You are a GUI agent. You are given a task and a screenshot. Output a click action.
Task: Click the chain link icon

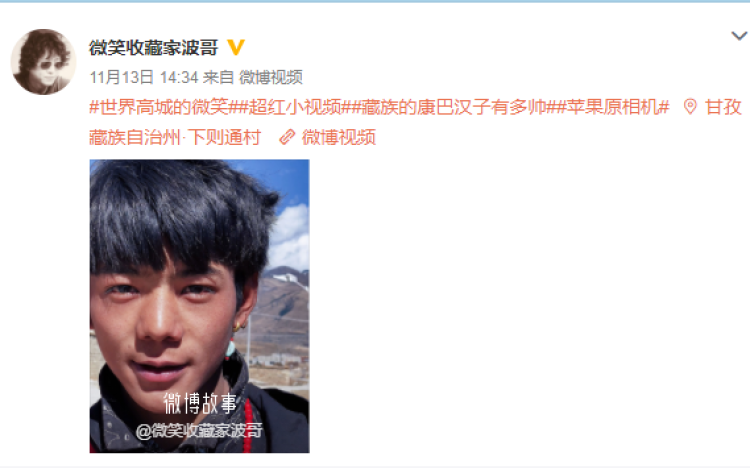click(287, 137)
